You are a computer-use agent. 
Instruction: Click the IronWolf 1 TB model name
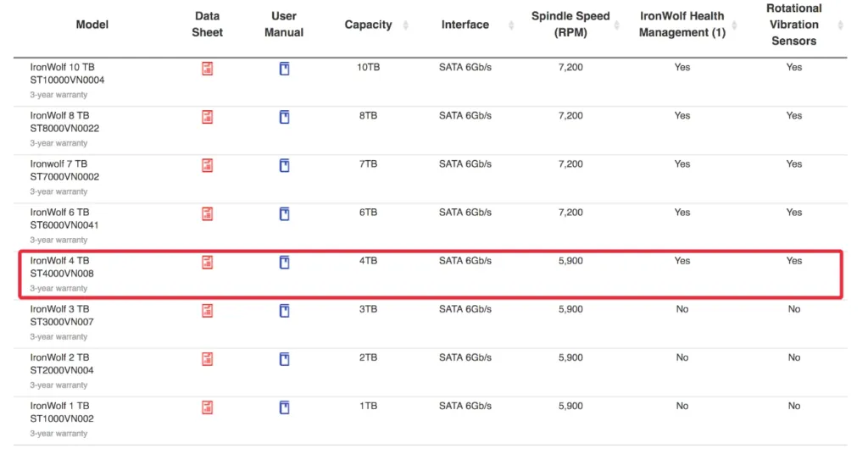click(59, 406)
